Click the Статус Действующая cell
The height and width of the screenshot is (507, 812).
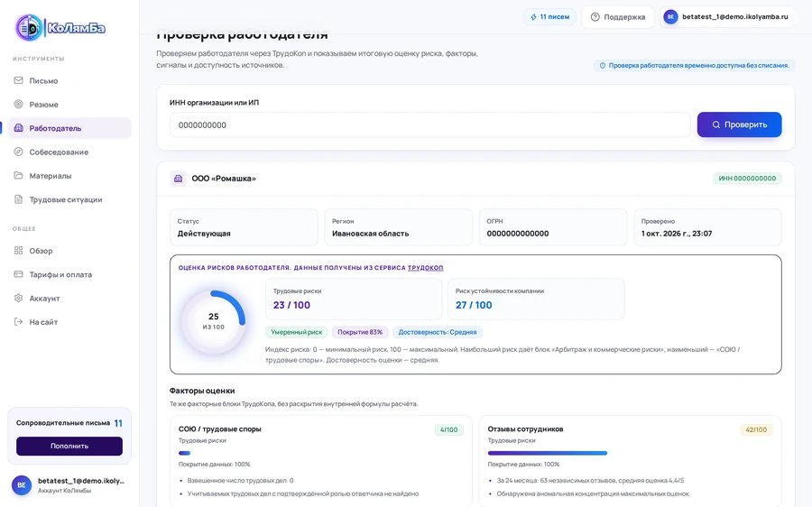tap(244, 227)
